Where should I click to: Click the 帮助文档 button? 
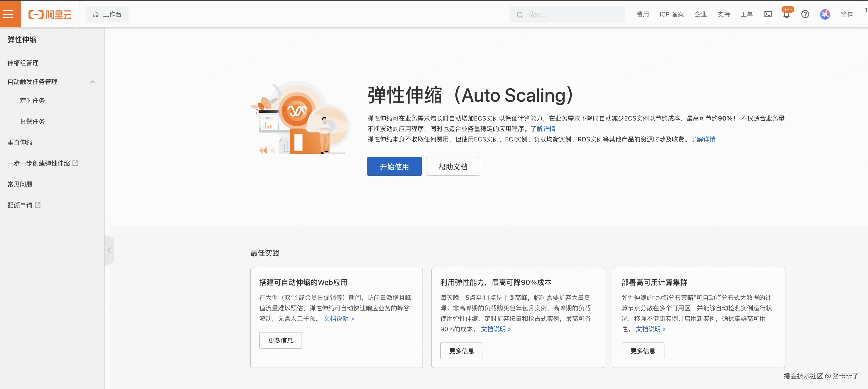[453, 167]
